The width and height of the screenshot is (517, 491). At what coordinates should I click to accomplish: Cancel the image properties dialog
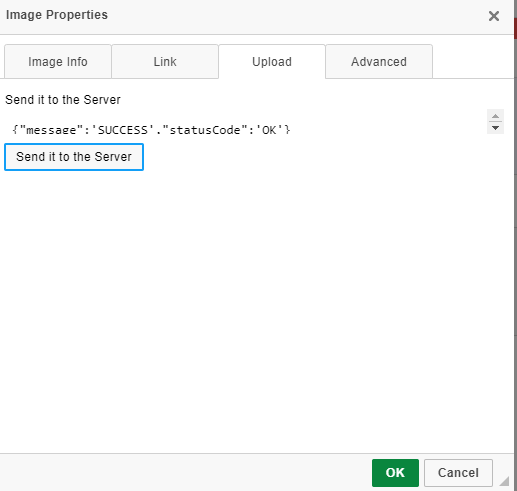click(x=458, y=473)
